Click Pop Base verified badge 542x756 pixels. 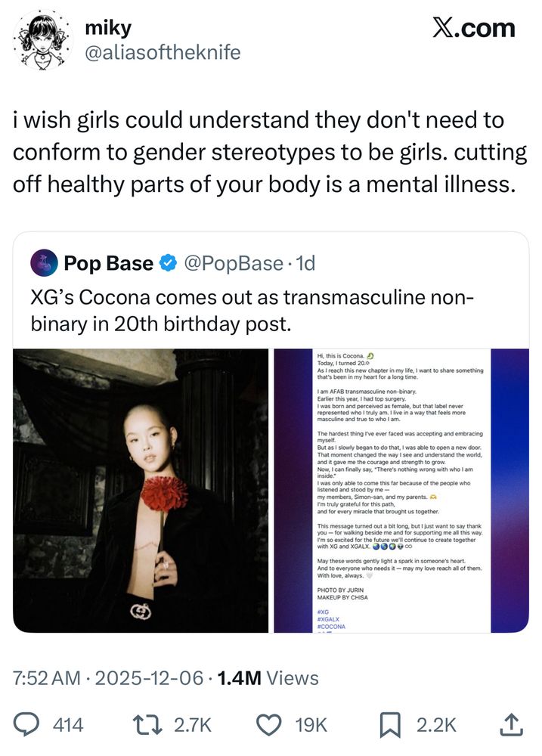168,263
